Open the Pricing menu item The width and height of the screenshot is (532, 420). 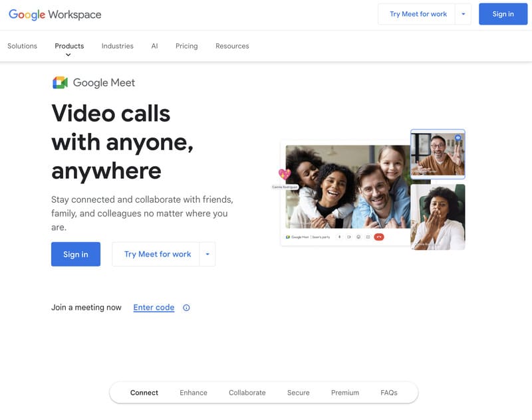point(186,46)
